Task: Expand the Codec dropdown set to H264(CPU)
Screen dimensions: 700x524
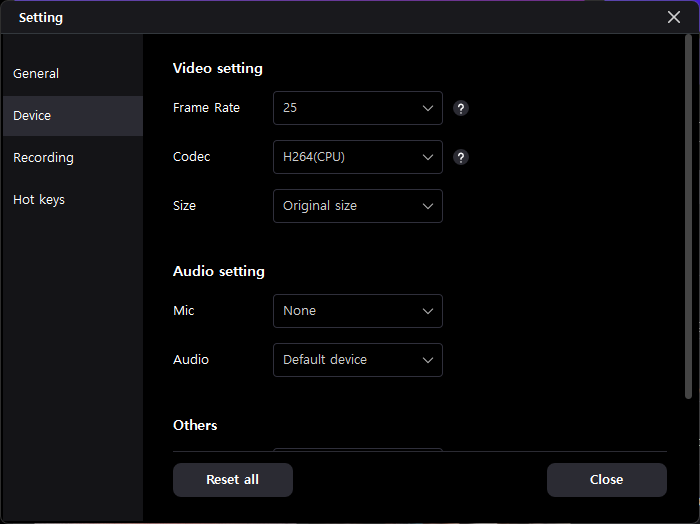Action: point(357,157)
